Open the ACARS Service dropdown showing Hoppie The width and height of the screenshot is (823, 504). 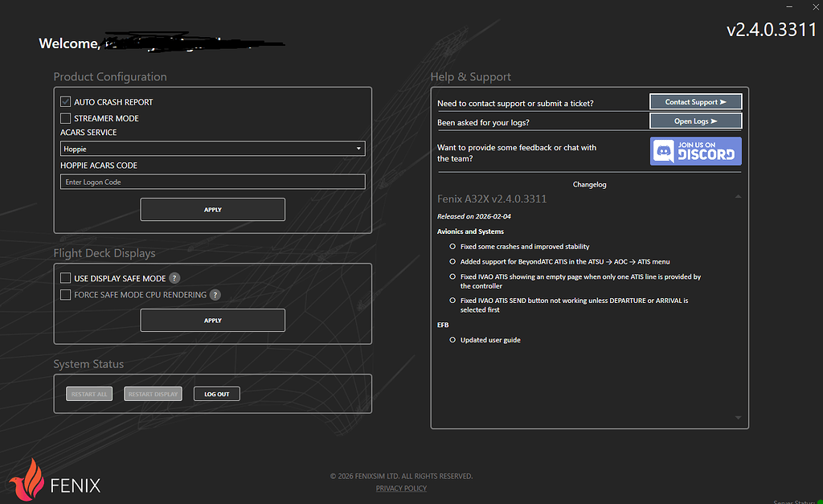point(212,149)
